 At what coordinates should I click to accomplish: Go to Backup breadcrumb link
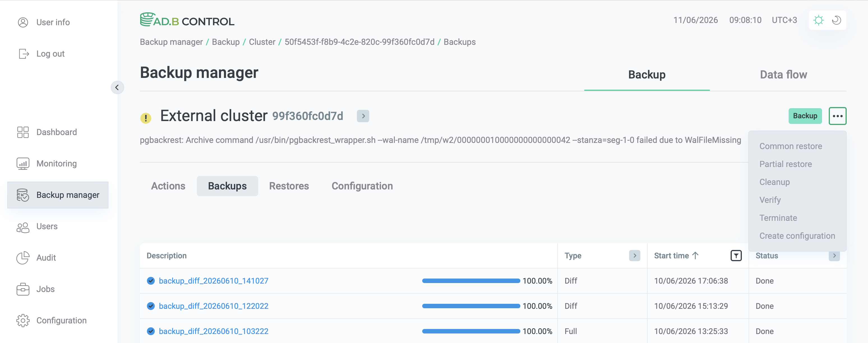point(226,42)
